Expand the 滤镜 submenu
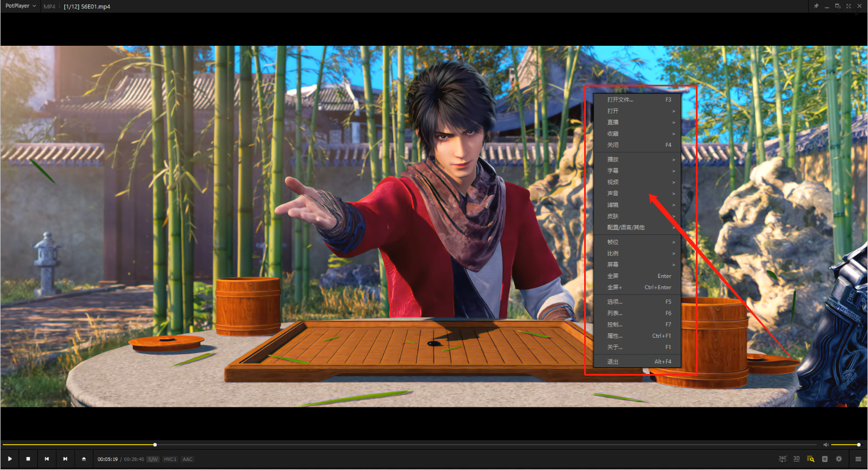Screen dimensions: 868x470 pos(637,204)
